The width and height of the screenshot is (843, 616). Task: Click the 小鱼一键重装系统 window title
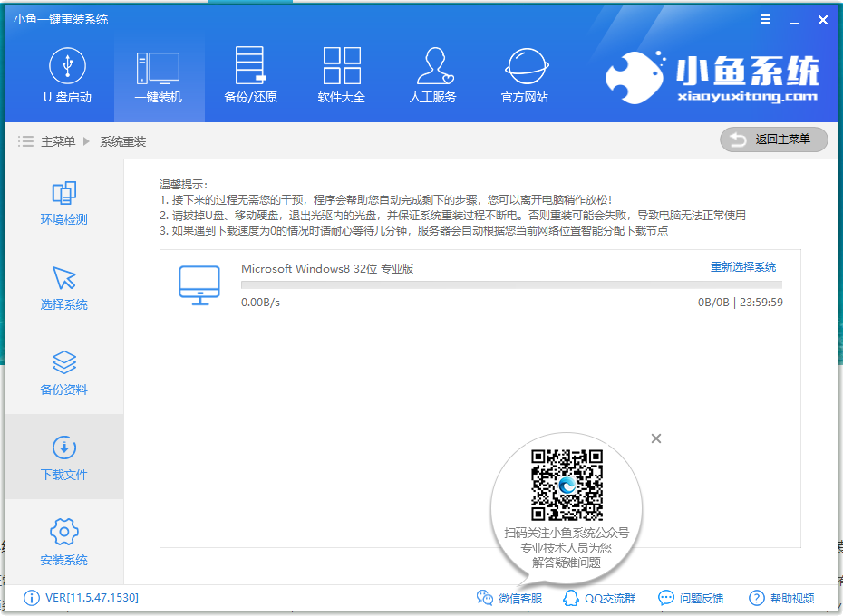61,19
